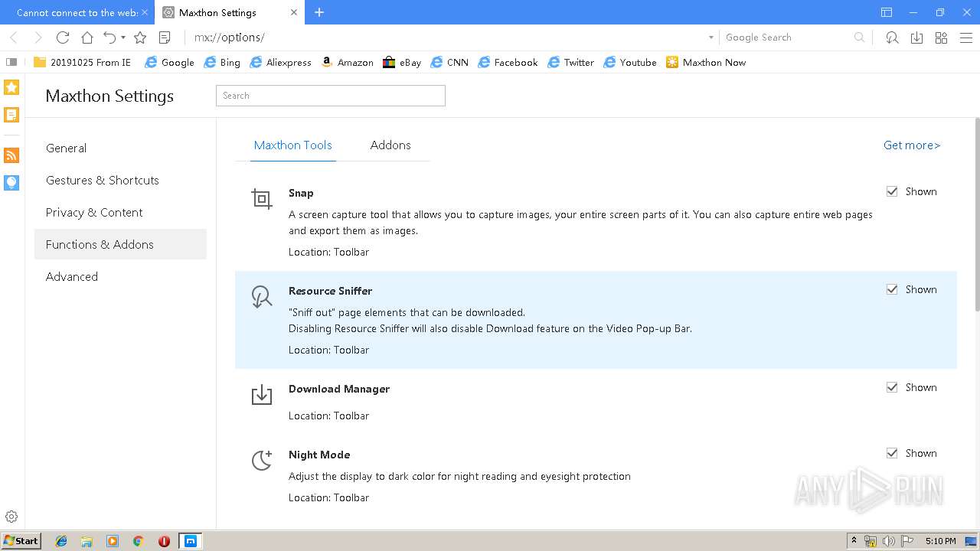Viewport: 980px width, 551px height.
Task: Toggle the bookmarks bar sidebar icon
Action: point(11,63)
